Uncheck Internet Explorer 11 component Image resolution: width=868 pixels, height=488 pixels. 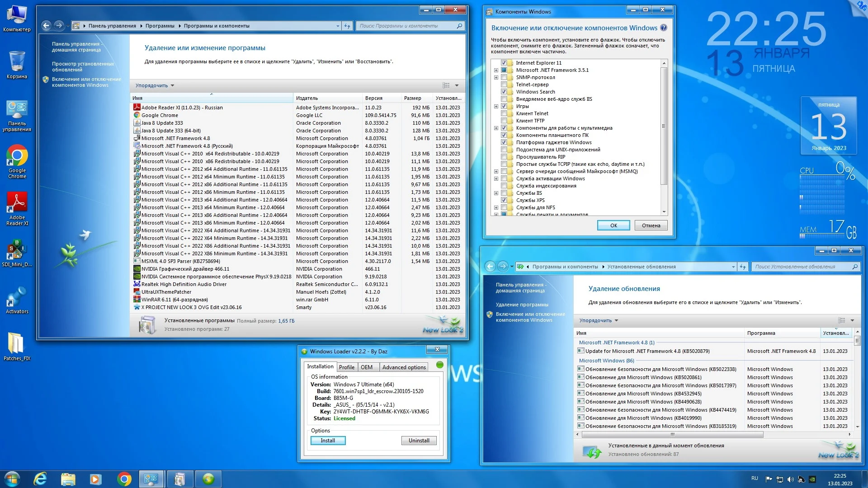pyautogui.click(x=504, y=63)
